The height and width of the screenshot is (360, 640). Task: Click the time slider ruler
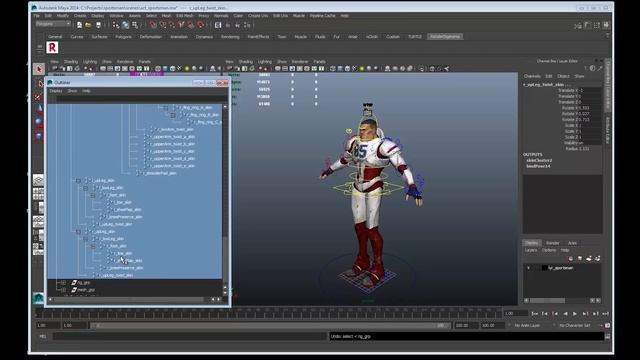click(269, 313)
